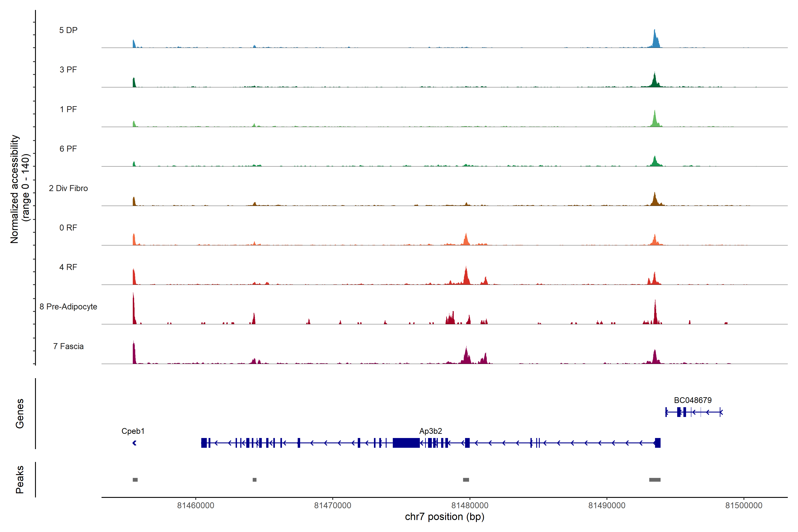The width and height of the screenshot is (798, 532).
Task: Click the leftmost gray peak box
Action: tap(135, 480)
